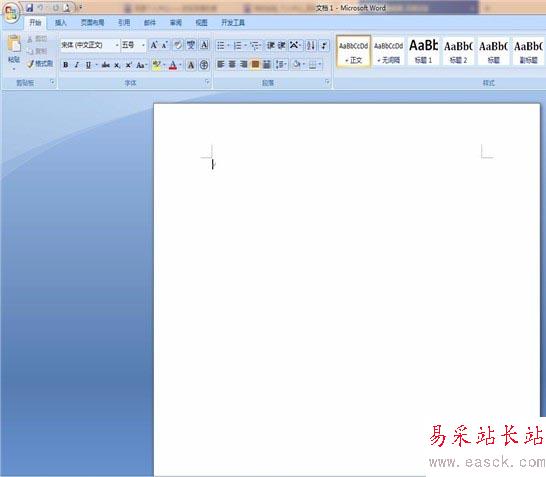The width and height of the screenshot is (546, 477).
Task: Apply a bulleted list
Action: [221, 45]
